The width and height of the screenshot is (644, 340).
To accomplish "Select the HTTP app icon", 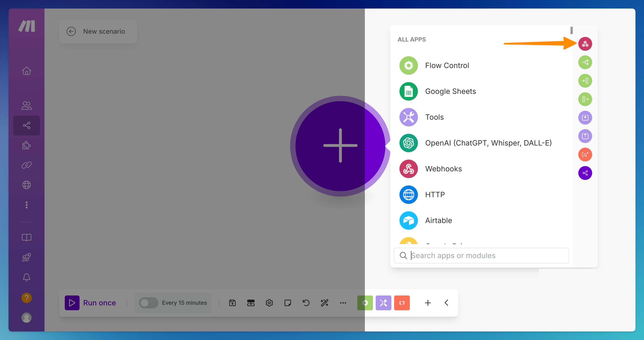I will coord(408,195).
